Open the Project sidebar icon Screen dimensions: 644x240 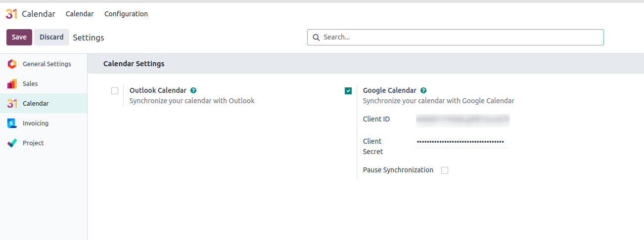[x=12, y=143]
